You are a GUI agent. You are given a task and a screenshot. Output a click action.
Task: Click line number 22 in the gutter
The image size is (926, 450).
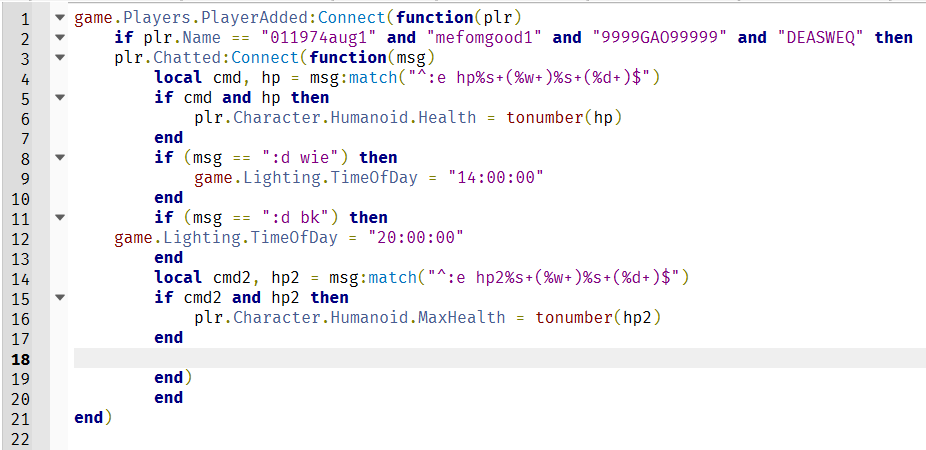[20, 438]
